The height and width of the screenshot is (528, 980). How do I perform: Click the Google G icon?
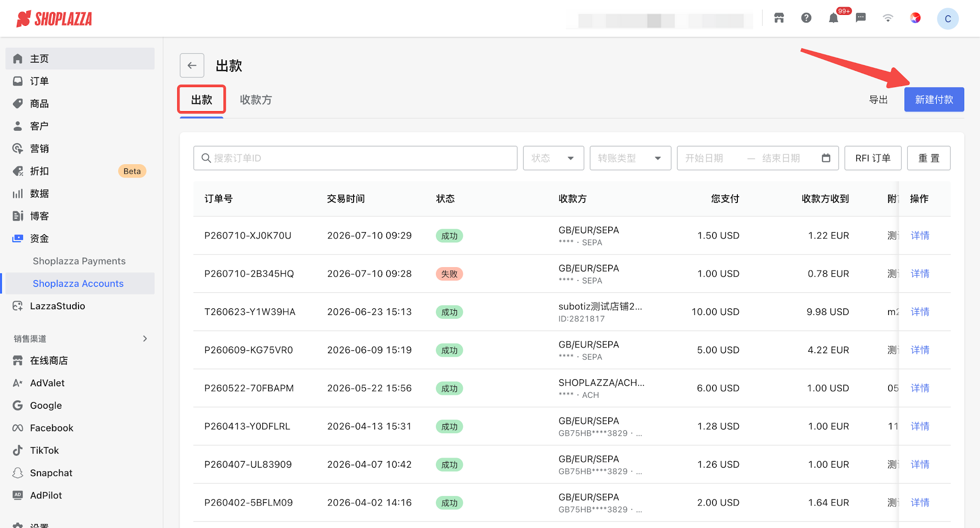click(x=18, y=405)
